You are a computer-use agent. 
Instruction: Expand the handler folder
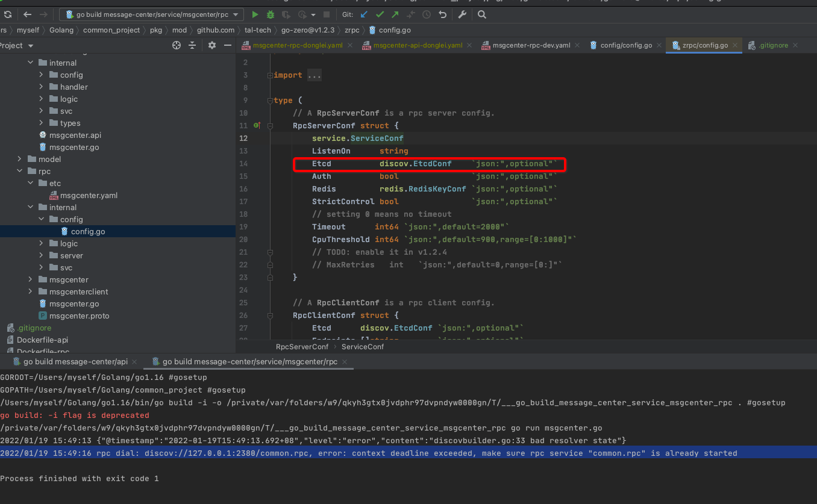tap(41, 87)
